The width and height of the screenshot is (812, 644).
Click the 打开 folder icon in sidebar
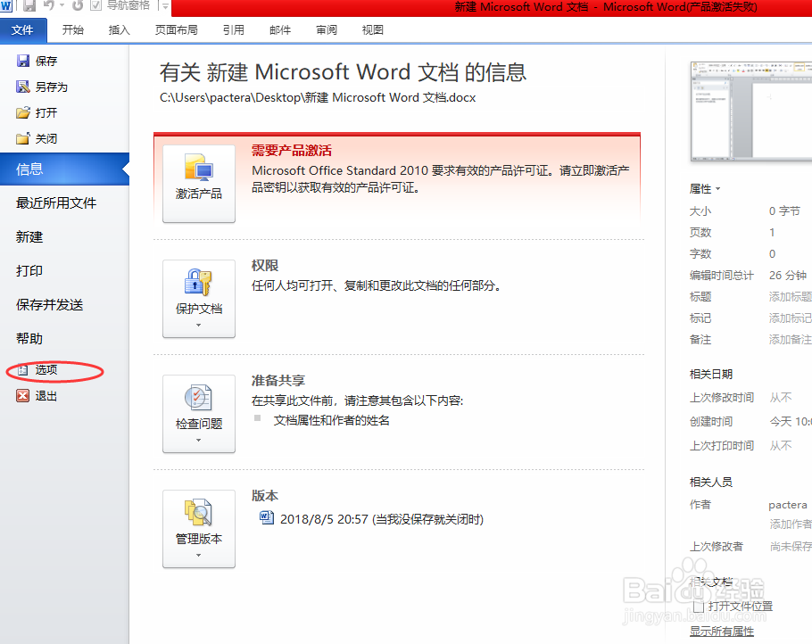click(x=23, y=113)
